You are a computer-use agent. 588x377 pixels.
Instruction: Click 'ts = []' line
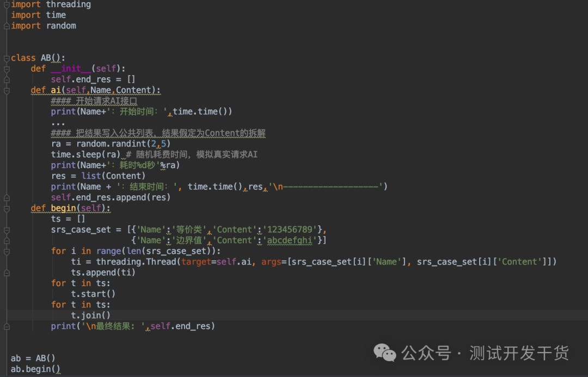click(68, 219)
